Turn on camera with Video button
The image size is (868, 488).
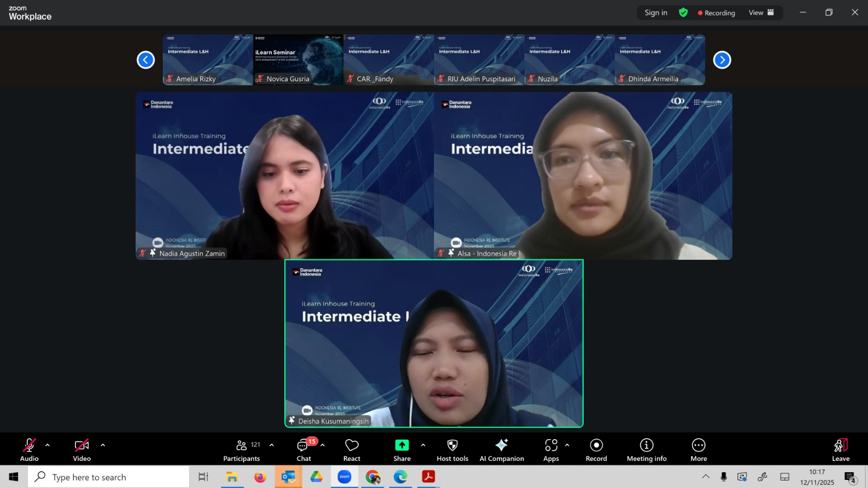point(82,450)
